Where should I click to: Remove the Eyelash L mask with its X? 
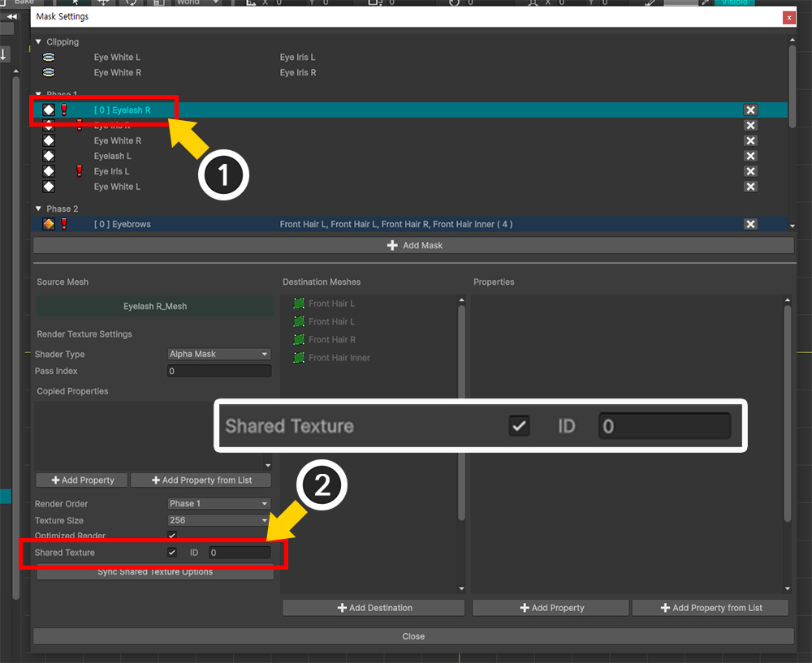click(750, 156)
